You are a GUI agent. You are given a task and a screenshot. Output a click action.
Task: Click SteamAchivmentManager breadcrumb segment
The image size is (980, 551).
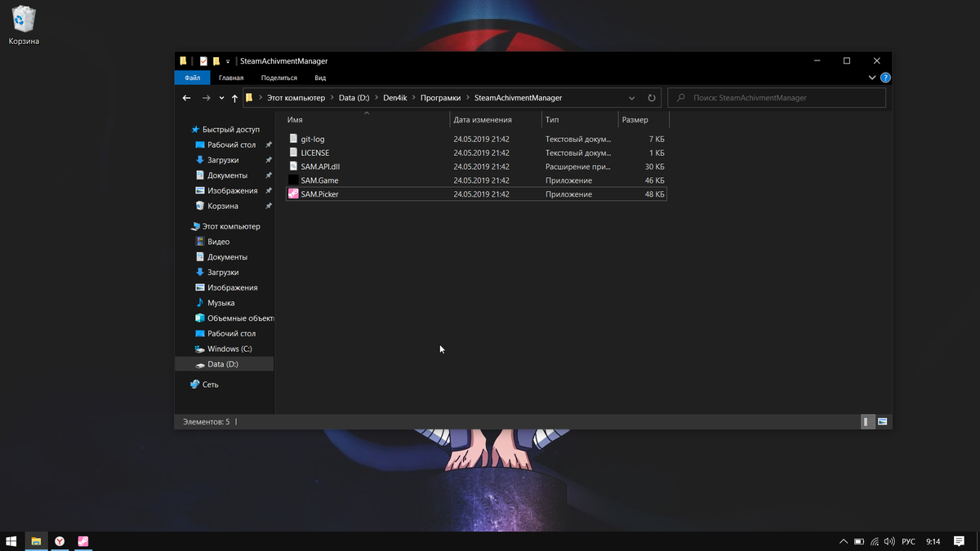[518, 98]
